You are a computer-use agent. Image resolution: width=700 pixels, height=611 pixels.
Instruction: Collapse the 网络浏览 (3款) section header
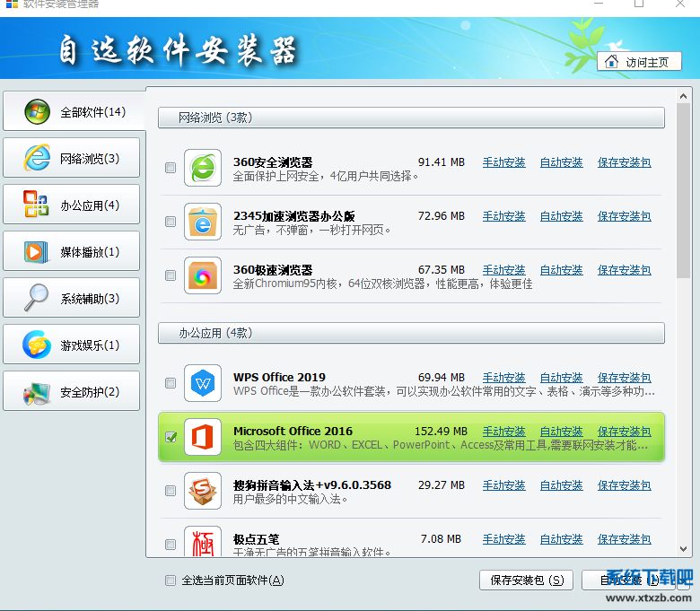coord(411,118)
